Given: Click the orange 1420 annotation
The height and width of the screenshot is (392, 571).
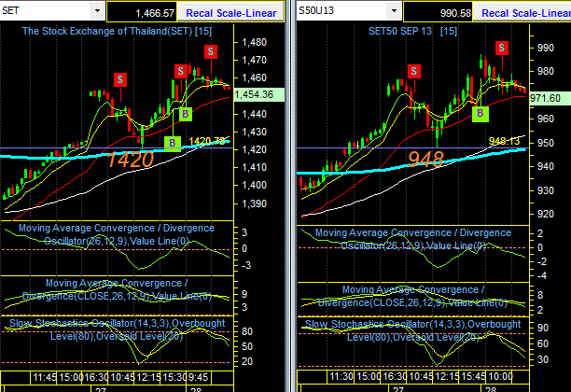Looking at the screenshot, I should click(x=131, y=160).
